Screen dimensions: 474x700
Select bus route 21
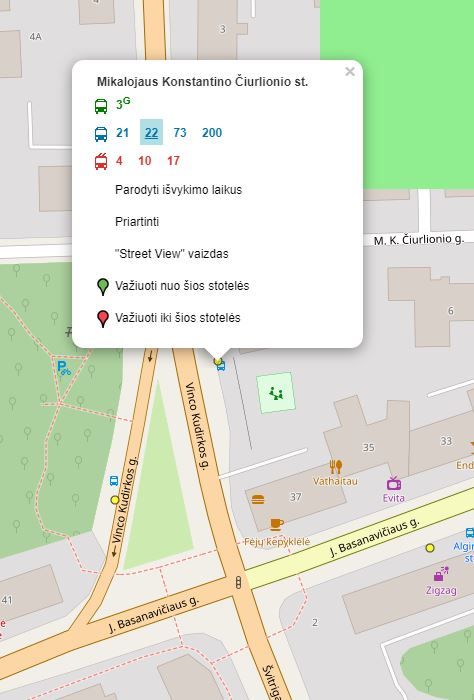point(122,133)
